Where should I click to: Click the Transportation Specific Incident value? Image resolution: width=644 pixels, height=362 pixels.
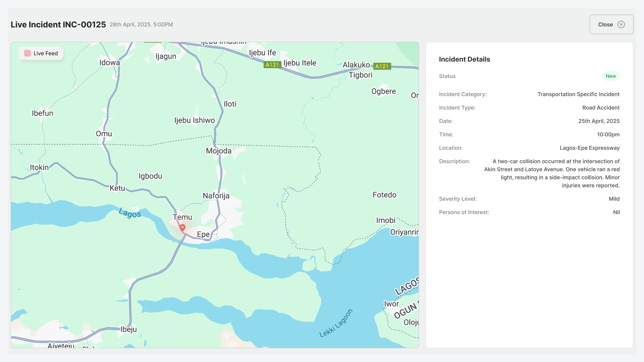[x=578, y=94]
